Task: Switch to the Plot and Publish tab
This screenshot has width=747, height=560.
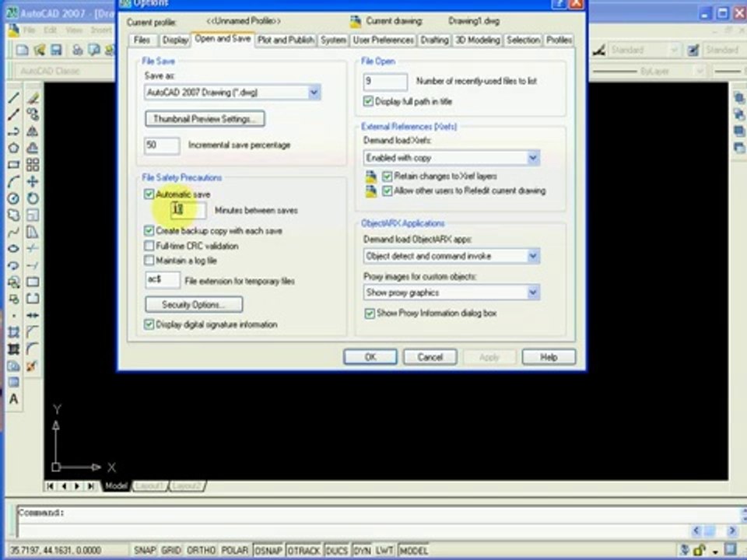Action: click(x=286, y=40)
